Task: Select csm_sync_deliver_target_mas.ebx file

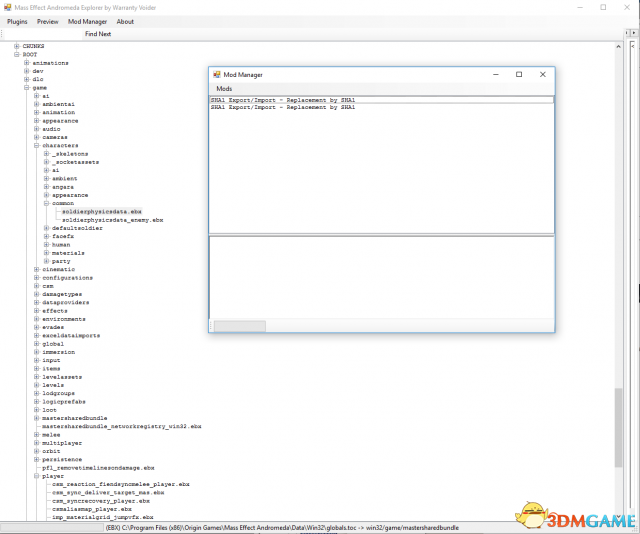Action: pos(108,492)
